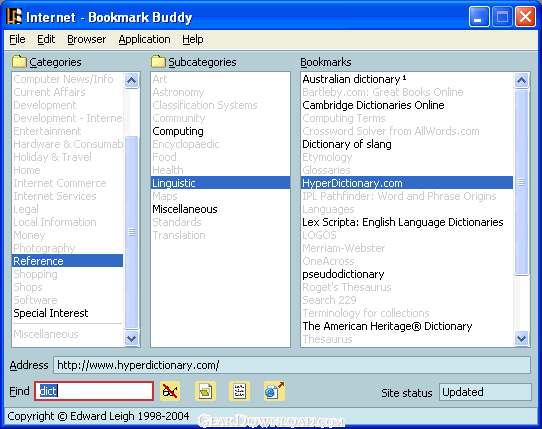Open the Browser menu

[x=87, y=39]
